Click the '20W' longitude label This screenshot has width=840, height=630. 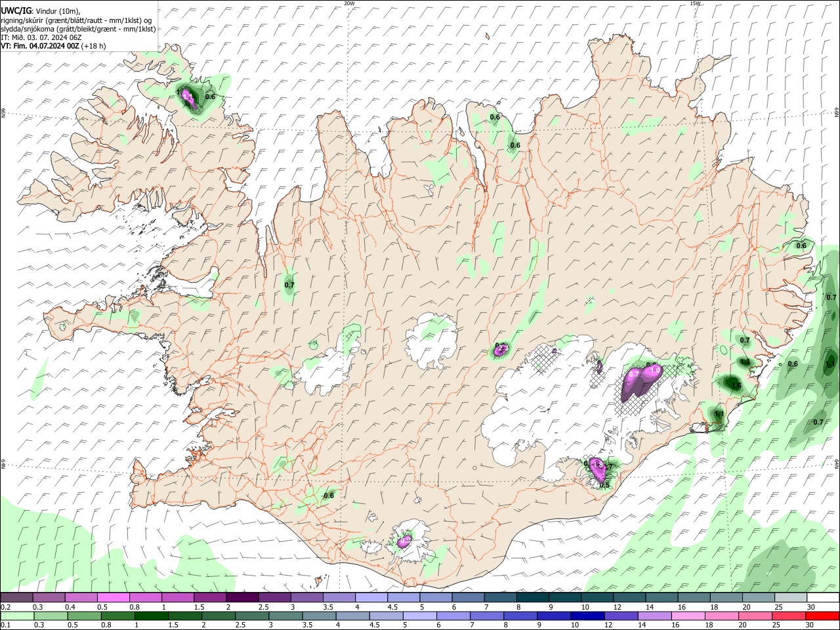[349, 3]
